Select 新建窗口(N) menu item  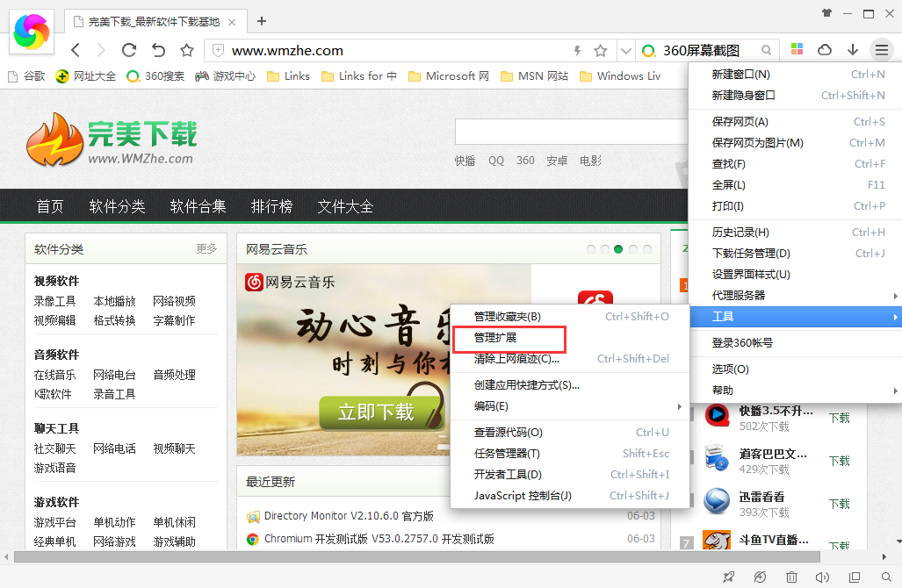796,74
